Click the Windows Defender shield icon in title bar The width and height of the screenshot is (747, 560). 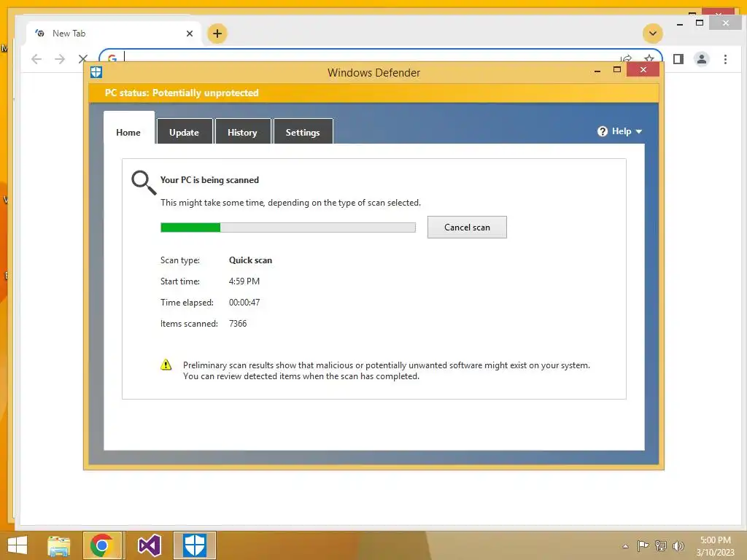[x=96, y=72]
